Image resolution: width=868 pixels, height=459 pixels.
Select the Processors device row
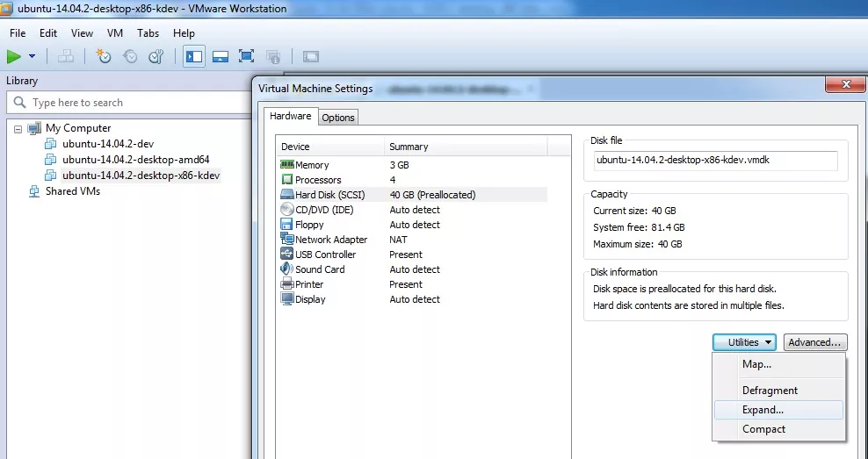pyautogui.click(x=414, y=180)
